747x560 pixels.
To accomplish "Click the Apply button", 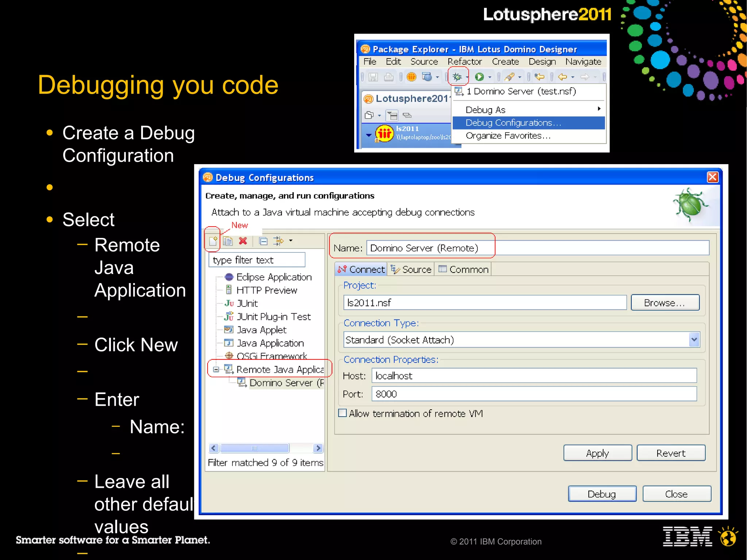I will point(597,453).
